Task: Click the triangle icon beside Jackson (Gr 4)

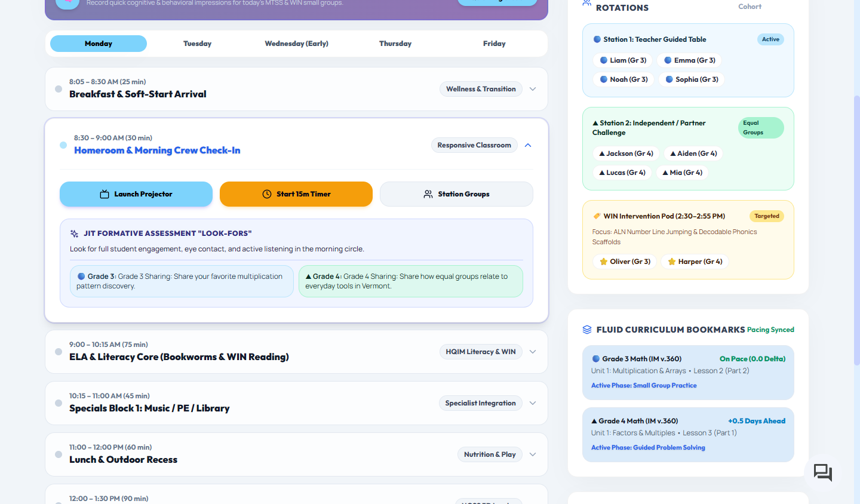Action: click(x=602, y=153)
